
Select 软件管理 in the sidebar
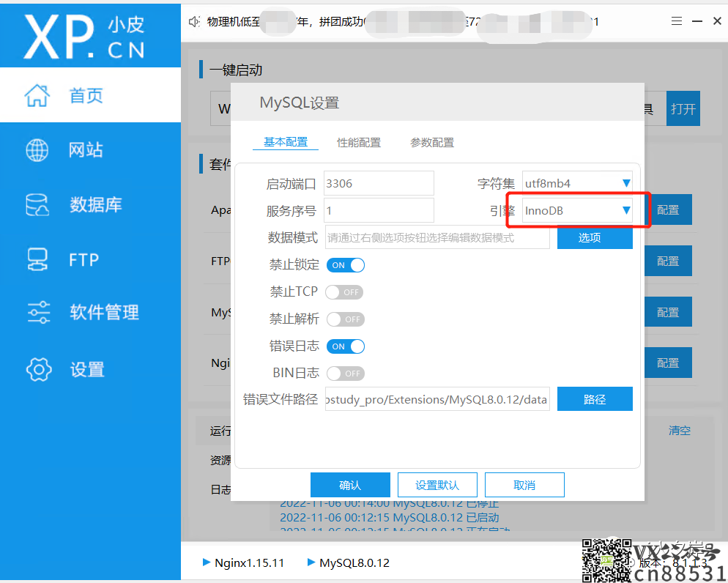[x=91, y=312]
